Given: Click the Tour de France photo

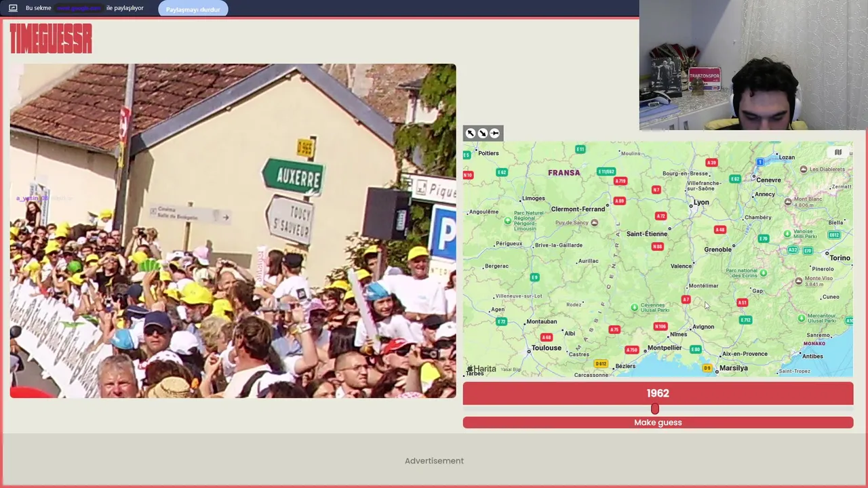Looking at the screenshot, I should click(x=233, y=230).
